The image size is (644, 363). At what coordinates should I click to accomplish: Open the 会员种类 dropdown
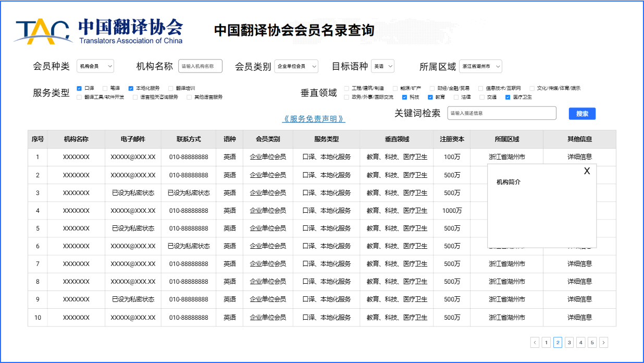[x=95, y=66]
